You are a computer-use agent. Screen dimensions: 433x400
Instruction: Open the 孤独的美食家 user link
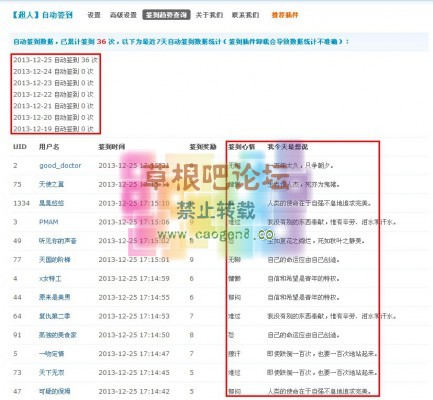click(x=58, y=335)
